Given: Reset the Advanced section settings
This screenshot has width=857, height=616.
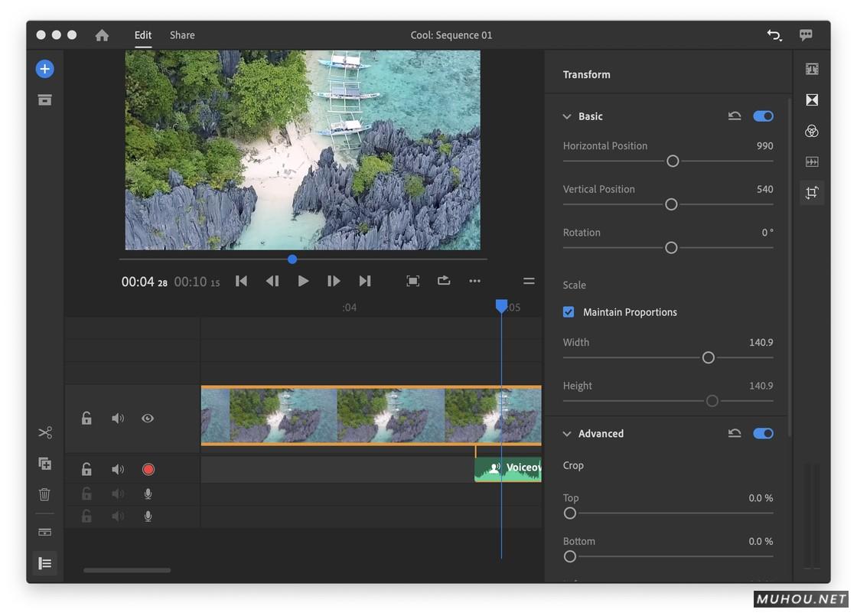Looking at the screenshot, I should (735, 433).
